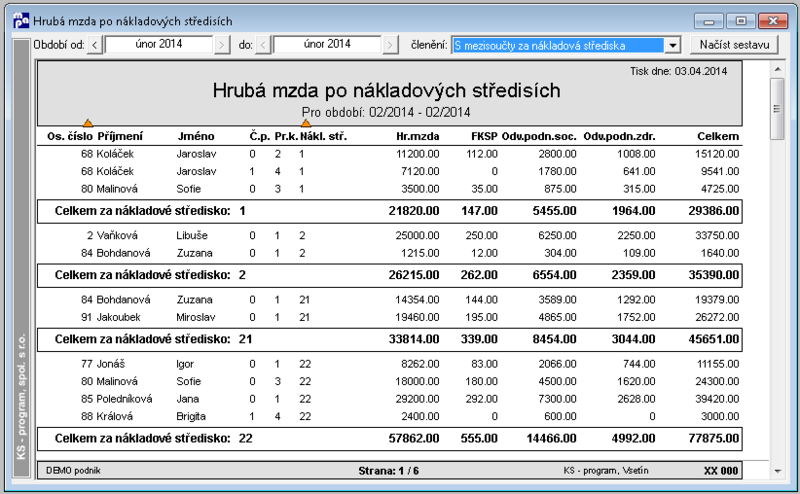Click the Jméno column header

pos(196,136)
